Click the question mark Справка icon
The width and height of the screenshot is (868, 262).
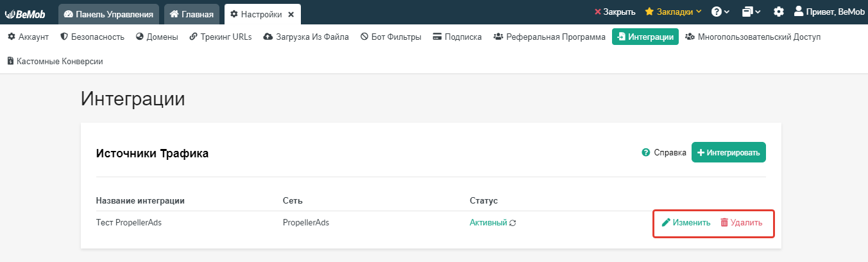pos(646,153)
